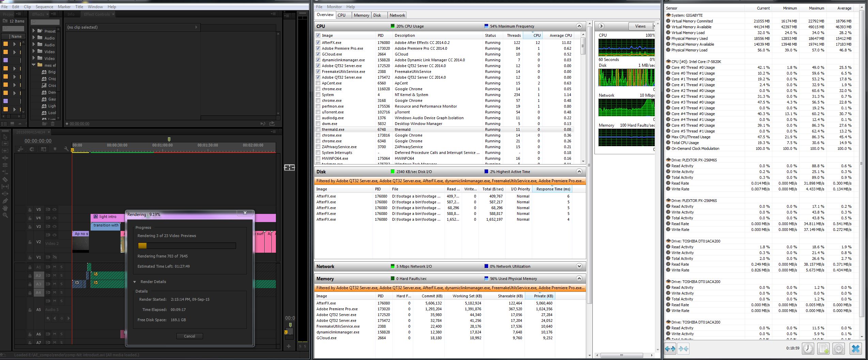Click the Add Marker icon in timeline
This screenshot has width=868, height=360.
click(55, 149)
